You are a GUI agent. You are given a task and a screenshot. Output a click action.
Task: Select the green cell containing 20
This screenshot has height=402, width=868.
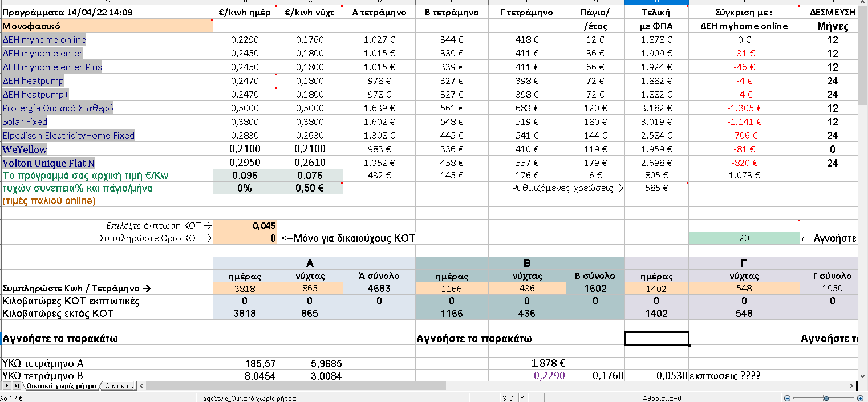[744, 238]
